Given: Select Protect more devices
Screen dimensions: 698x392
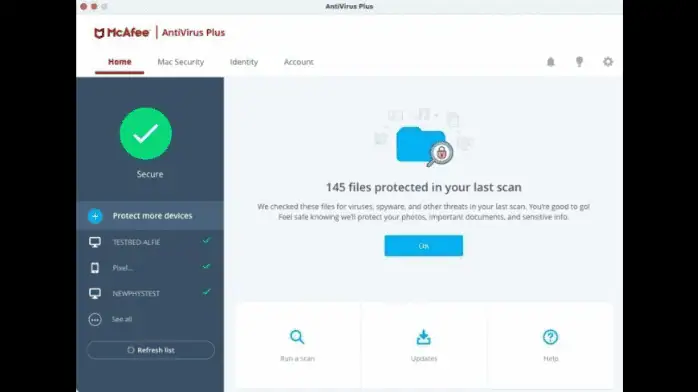Looking at the screenshot, I should tap(150, 216).
